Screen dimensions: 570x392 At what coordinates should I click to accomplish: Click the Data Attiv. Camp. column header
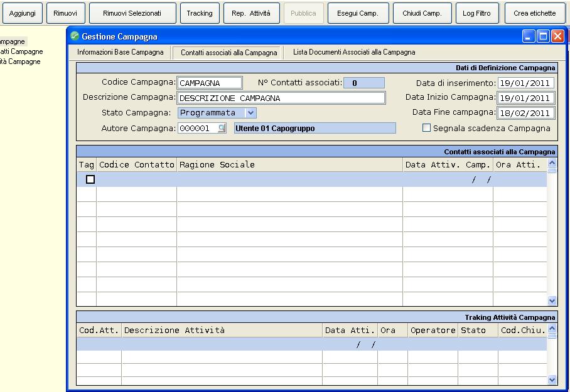coord(448,164)
